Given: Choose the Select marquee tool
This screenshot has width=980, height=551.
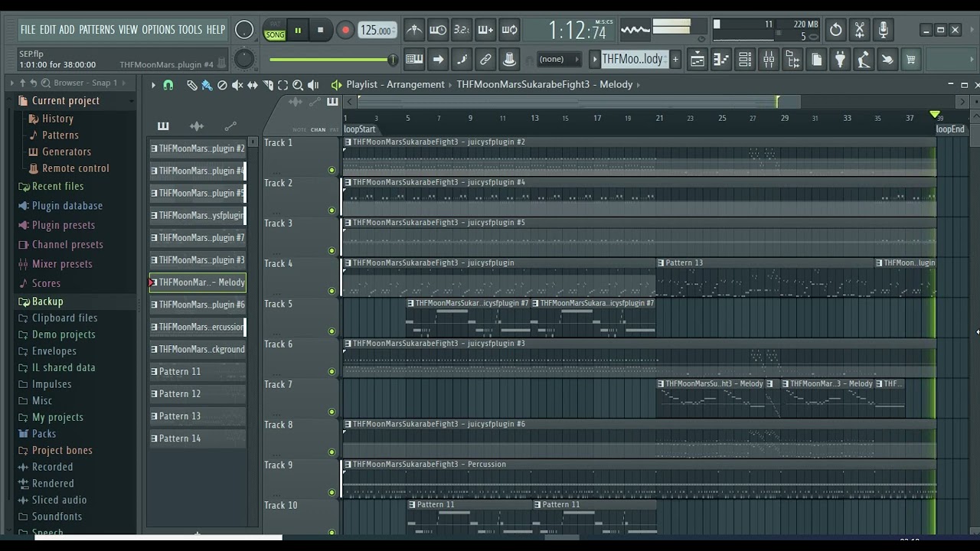Looking at the screenshot, I should [x=283, y=85].
